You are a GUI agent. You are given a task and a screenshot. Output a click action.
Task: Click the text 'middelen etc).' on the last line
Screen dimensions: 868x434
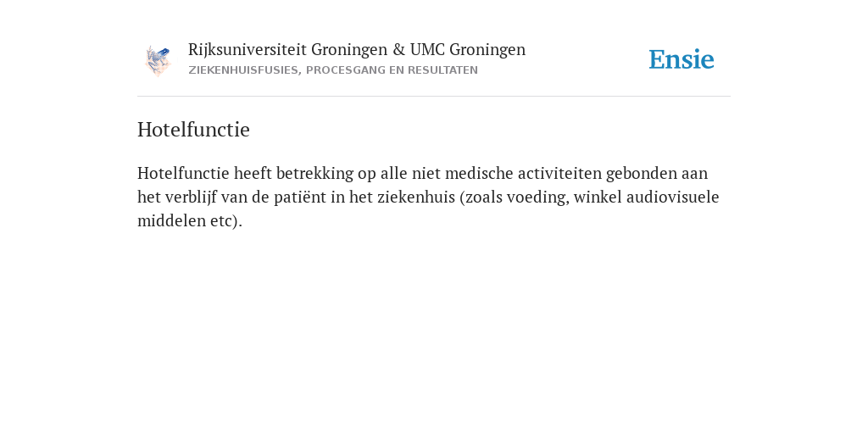[x=190, y=221]
